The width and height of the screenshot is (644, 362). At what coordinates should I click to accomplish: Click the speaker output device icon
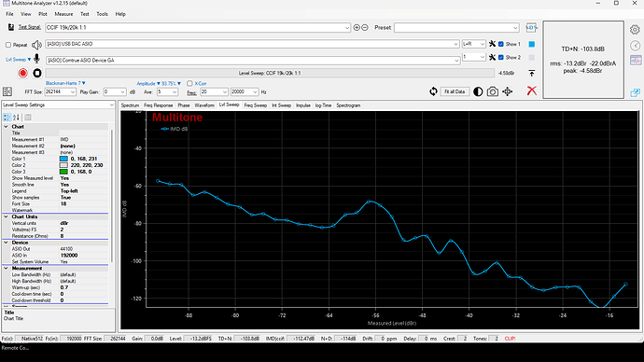36,45
